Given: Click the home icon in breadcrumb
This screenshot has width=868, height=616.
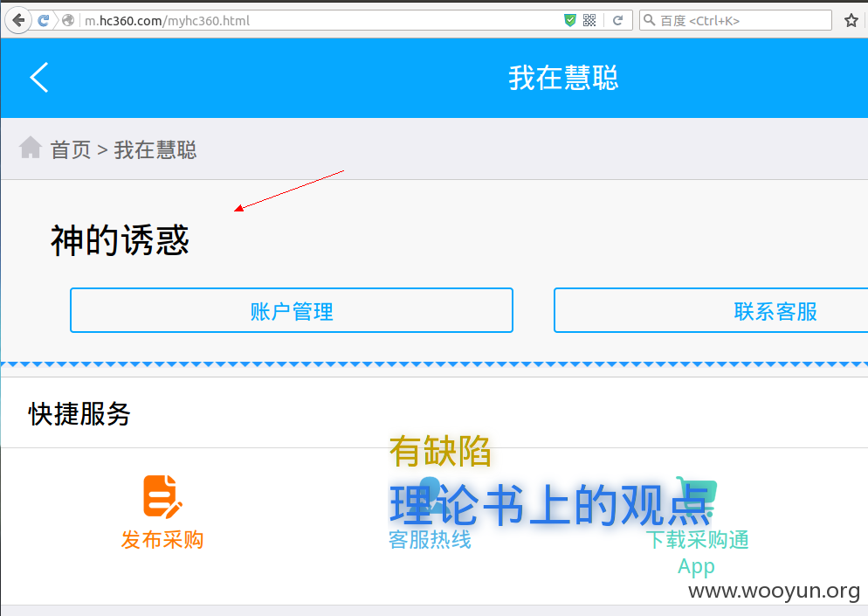Looking at the screenshot, I should click(30, 148).
